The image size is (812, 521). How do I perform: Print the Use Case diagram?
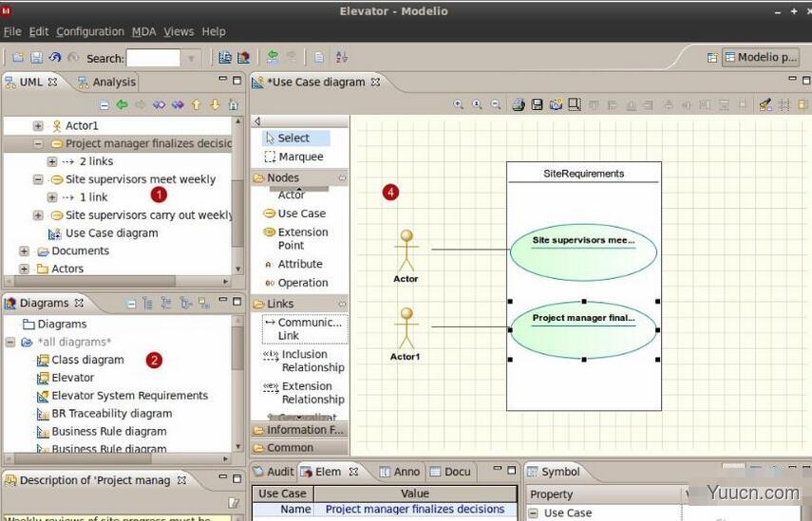519,105
